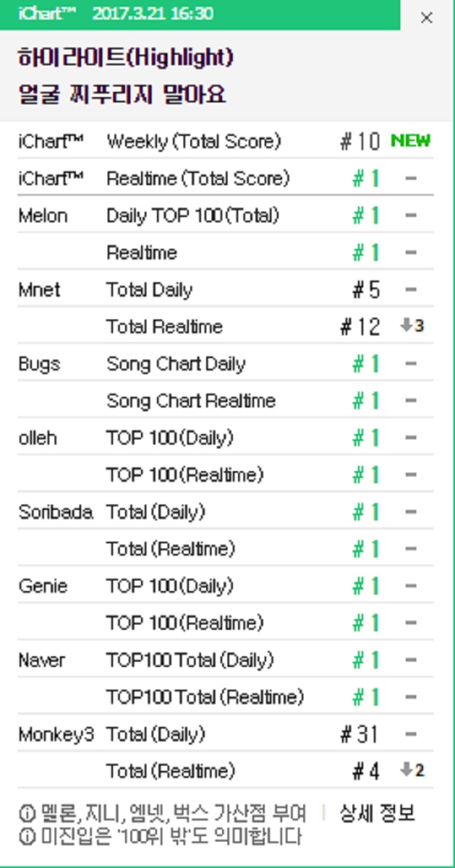Close the iChart popup with X

pos(426,17)
